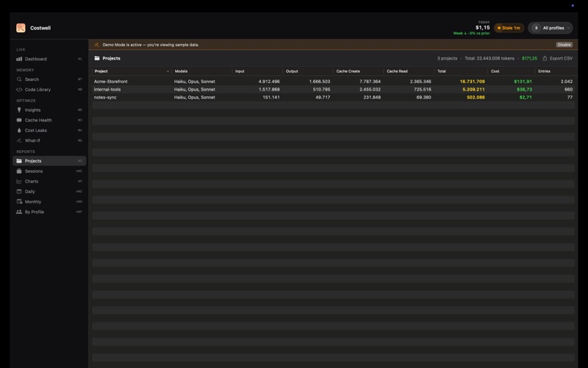Click the today's cost $1,15 text
The width and height of the screenshot is (588, 368).
[x=483, y=27]
